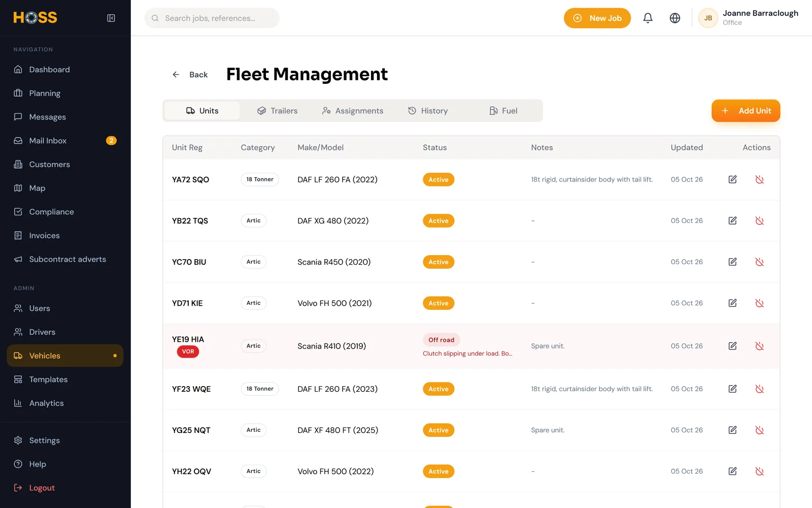Open Planning in sidebar
Image resolution: width=812 pixels, height=508 pixels.
tap(65, 93)
